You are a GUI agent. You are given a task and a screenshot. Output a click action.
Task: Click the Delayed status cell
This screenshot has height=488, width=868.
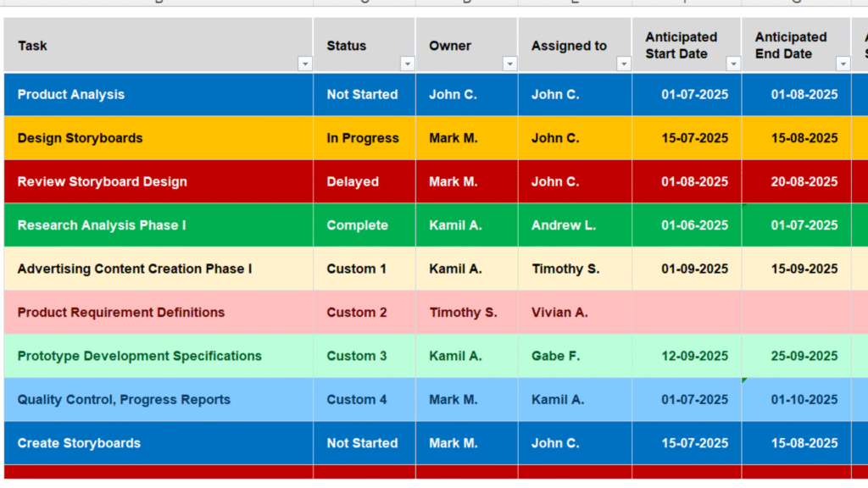[363, 181]
